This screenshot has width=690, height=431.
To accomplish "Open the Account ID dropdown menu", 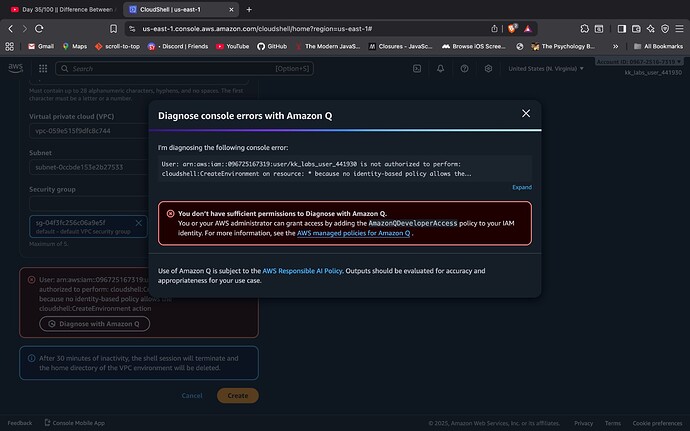I will [x=639, y=62].
